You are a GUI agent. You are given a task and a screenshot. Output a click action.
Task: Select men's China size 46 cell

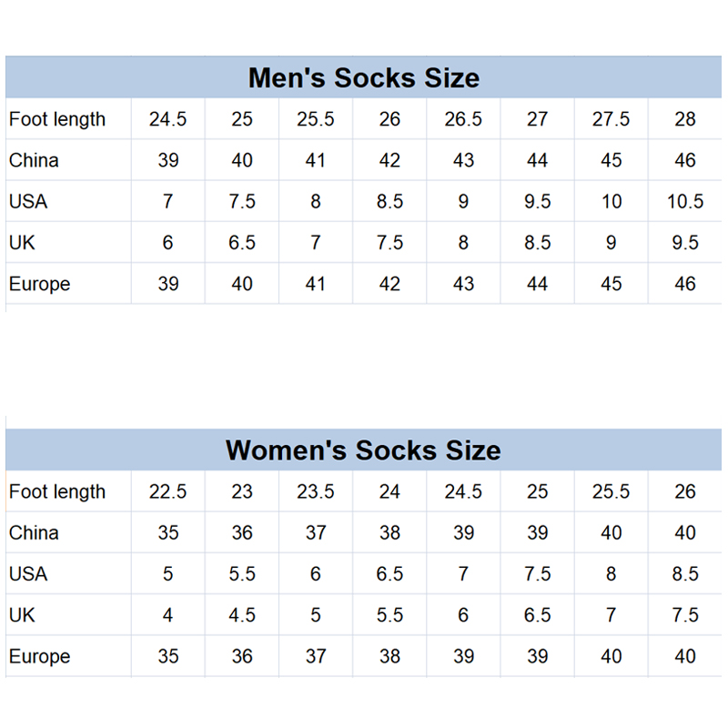click(685, 160)
